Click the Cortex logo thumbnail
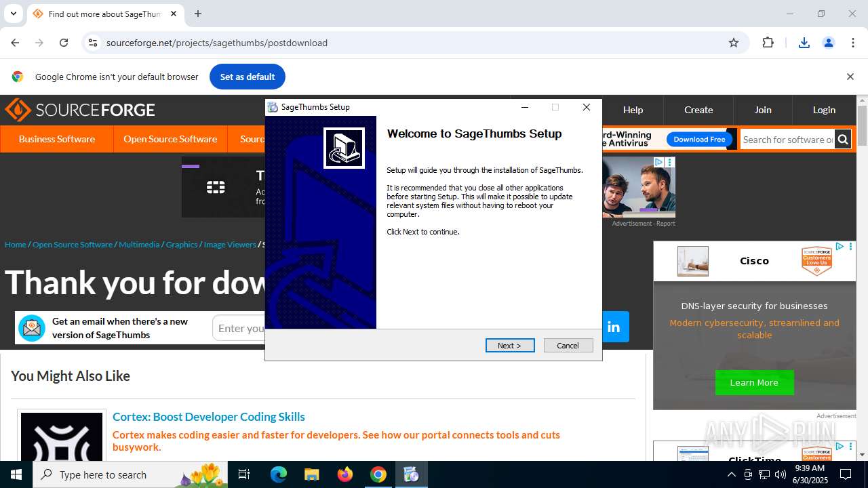868x488 pixels. click(x=62, y=437)
